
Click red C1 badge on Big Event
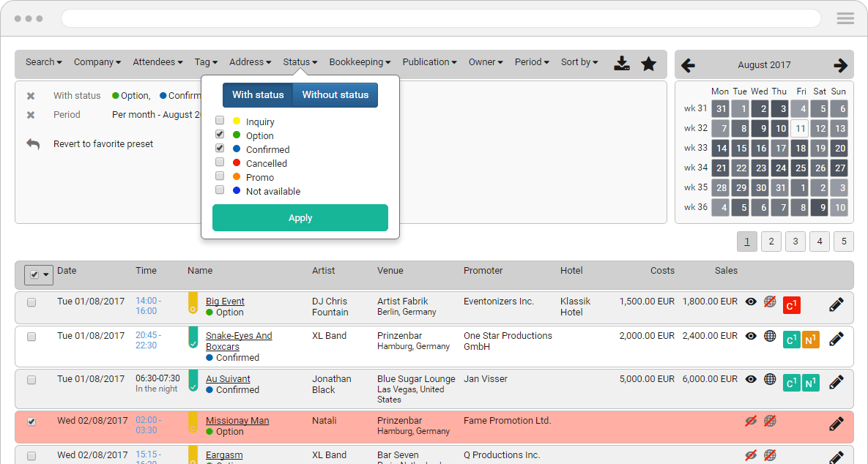point(792,305)
